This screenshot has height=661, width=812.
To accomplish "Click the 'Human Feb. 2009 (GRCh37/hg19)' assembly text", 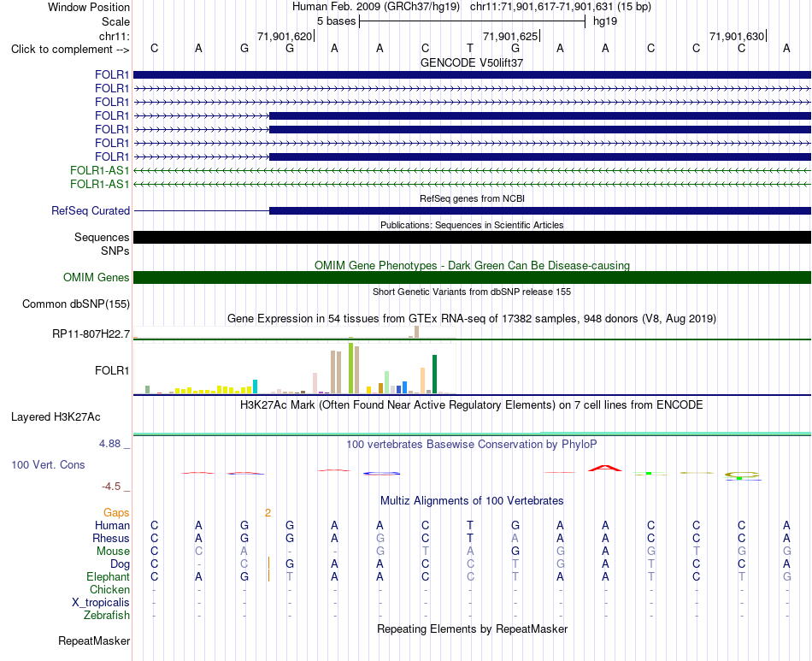I will pos(376,7).
